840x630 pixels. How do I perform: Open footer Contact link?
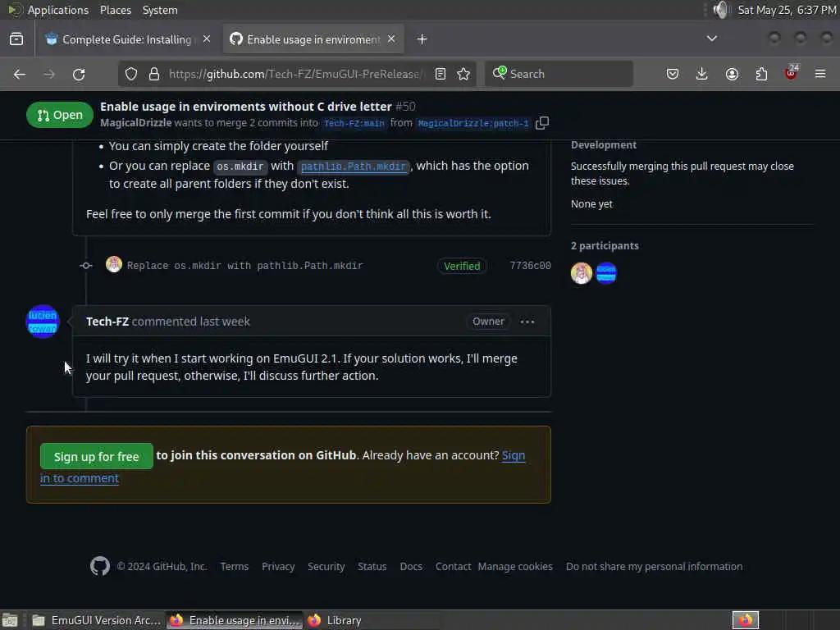[453, 566]
